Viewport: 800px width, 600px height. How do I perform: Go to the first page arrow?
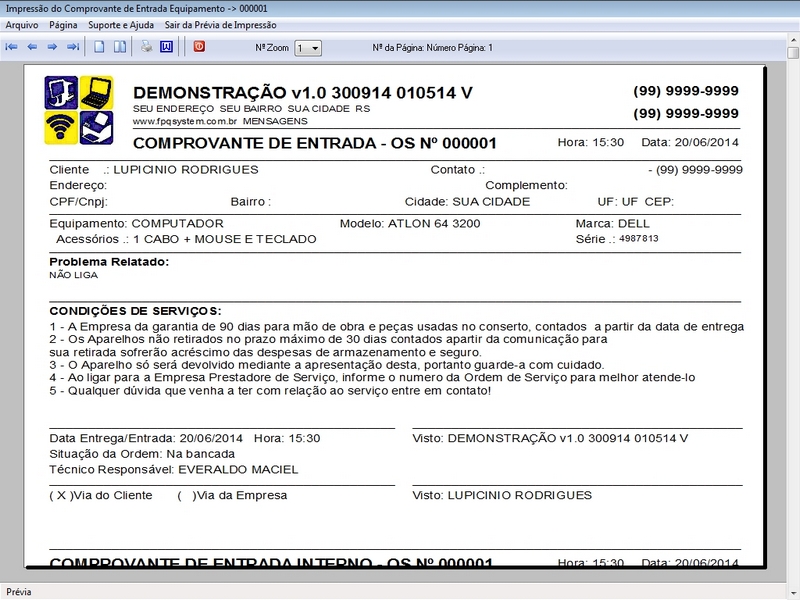(11, 47)
